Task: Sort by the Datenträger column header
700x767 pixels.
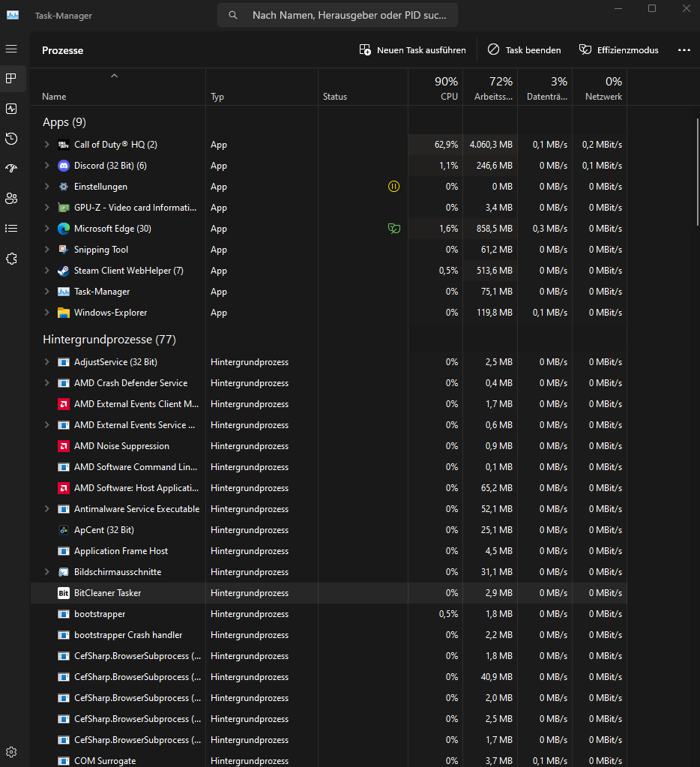Action: point(545,87)
